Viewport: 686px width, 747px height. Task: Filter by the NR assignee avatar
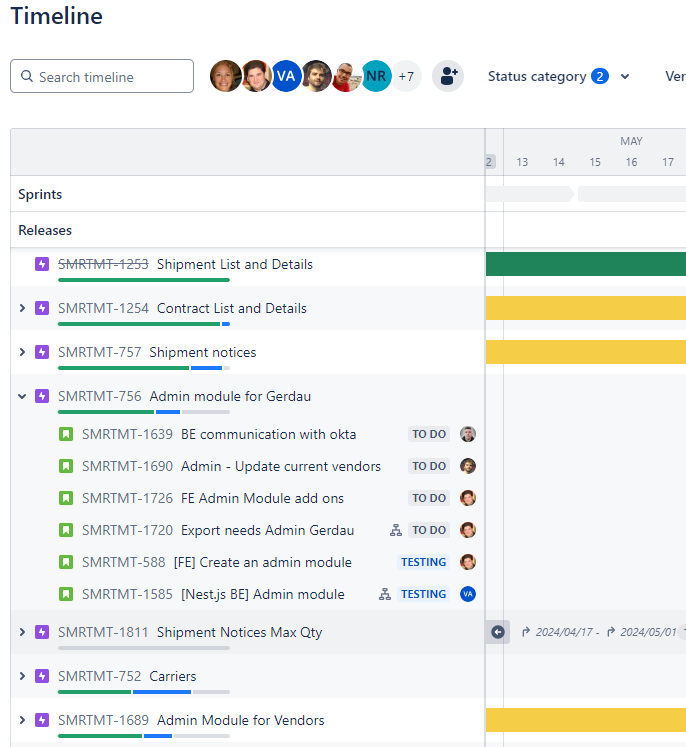376,76
